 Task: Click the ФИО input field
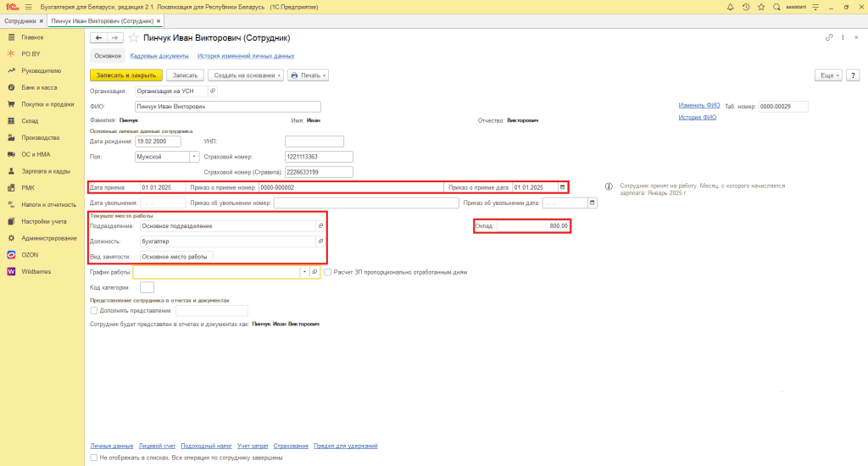[x=228, y=106]
